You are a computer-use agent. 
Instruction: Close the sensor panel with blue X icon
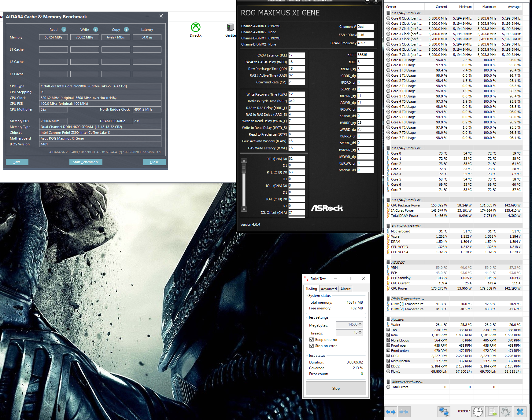pos(520,411)
